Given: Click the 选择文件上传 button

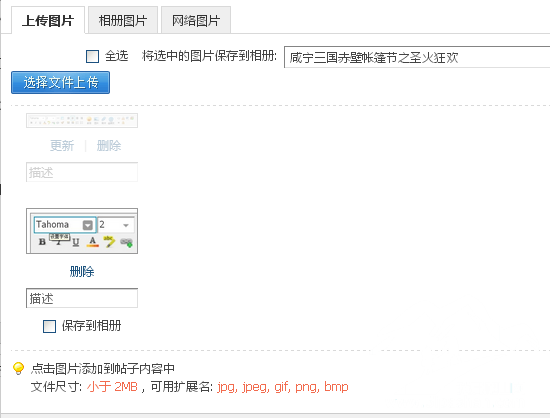Looking at the screenshot, I should click(x=60, y=82).
